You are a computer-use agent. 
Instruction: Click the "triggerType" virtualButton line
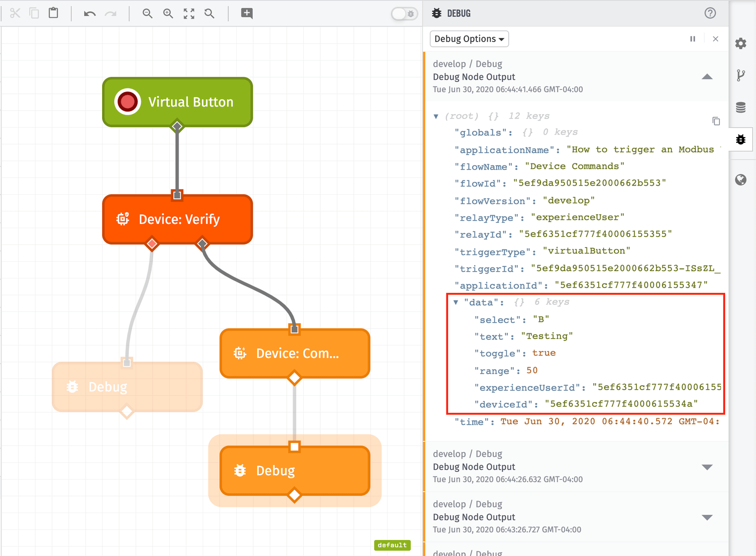[542, 251]
